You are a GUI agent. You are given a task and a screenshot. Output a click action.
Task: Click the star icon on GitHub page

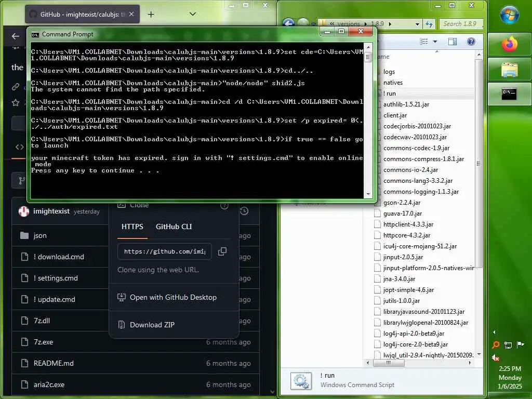[x=16, y=102]
